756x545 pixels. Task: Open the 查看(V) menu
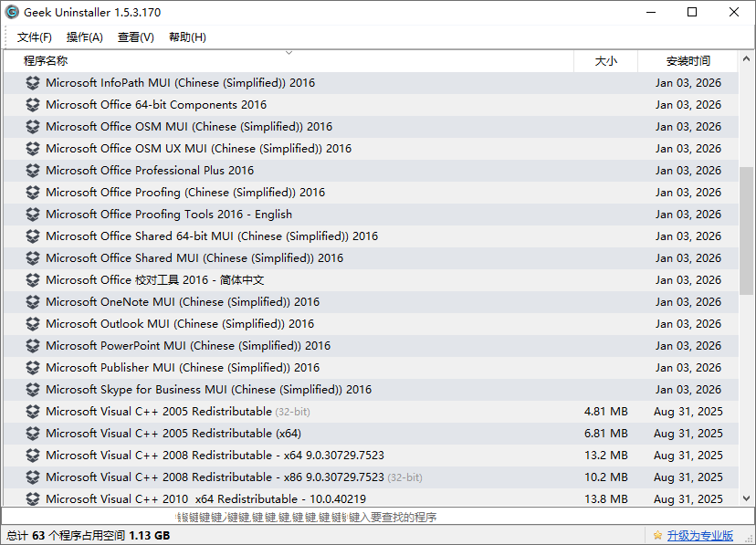[x=135, y=37]
